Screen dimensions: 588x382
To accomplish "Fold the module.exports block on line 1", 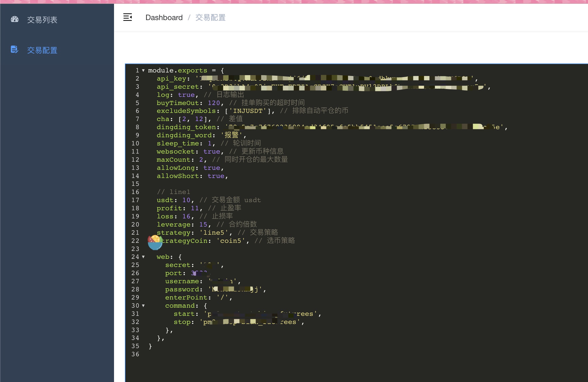I will tap(143, 71).
